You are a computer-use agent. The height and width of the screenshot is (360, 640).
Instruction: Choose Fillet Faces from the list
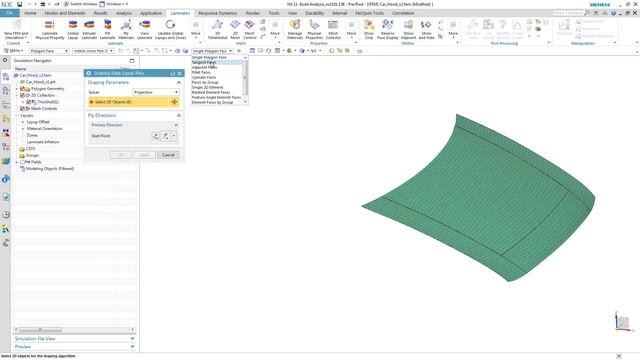pos(201,72)
